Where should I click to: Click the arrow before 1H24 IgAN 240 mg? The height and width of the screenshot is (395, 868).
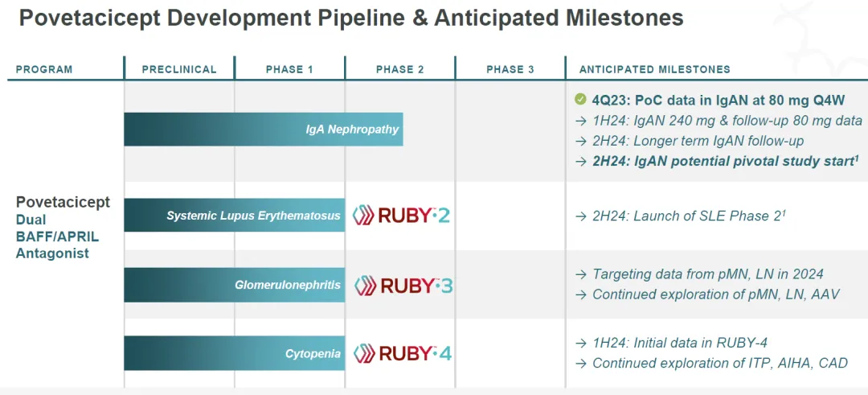click(581, 121)
